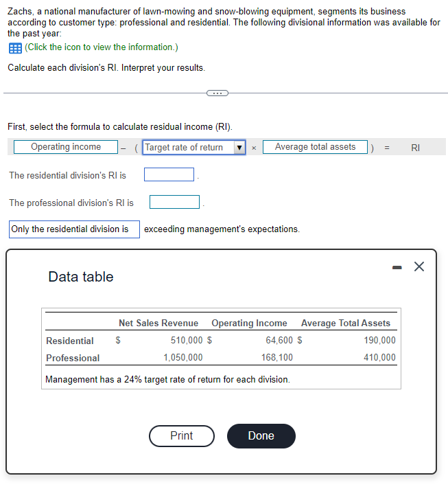448x489 pixels.
Task: Click the data table grid icon
Action: (x=15, y=48)
